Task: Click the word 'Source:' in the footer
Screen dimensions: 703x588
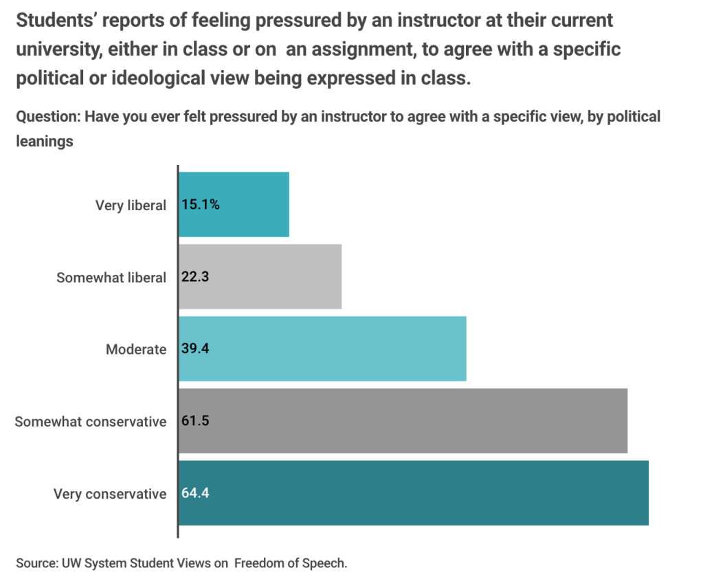Action: [x=36, y=563]
